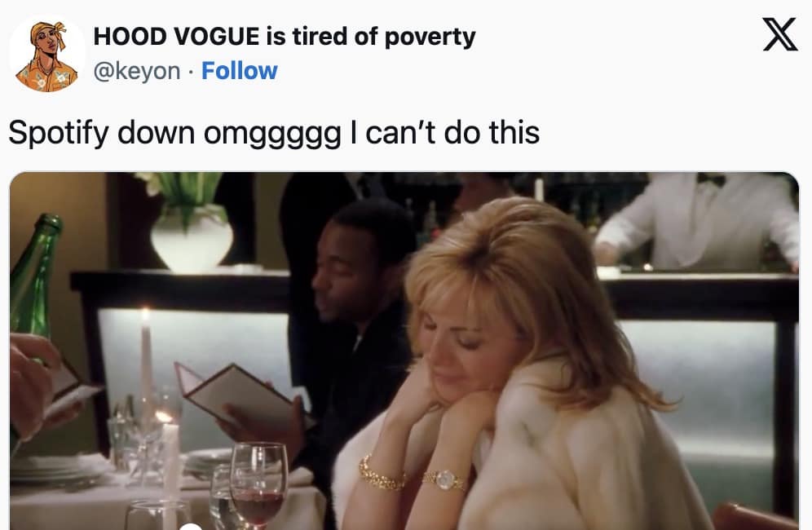The width and height of the screenshot is (812, 530).
Task: Open the embedded restaurant scene media
Action: (x=404, y=351)
